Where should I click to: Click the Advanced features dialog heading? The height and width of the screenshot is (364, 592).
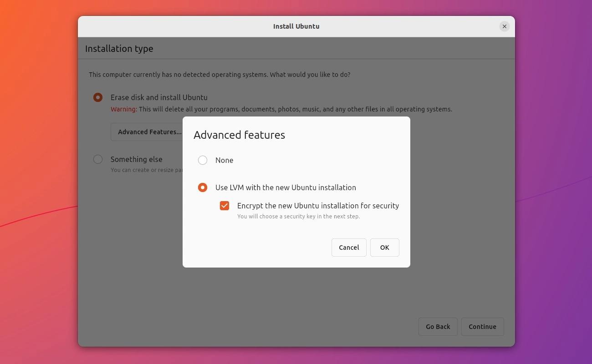pyautogui.click(x=239, y=135)
